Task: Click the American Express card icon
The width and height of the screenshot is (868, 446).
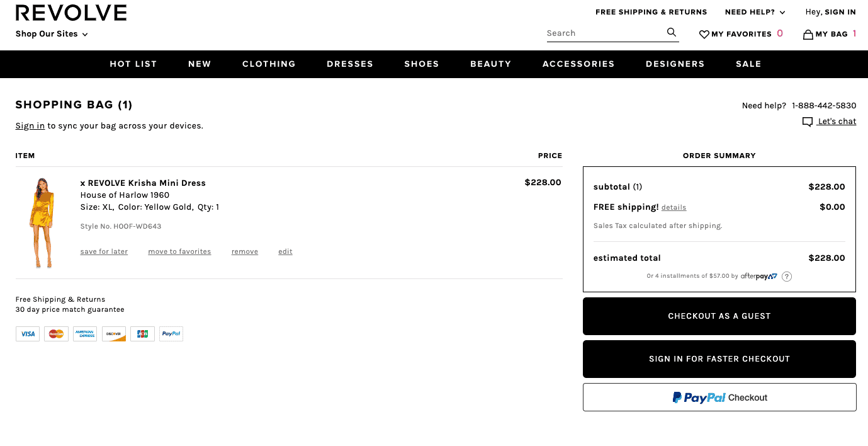Action: tap(85, 334)
